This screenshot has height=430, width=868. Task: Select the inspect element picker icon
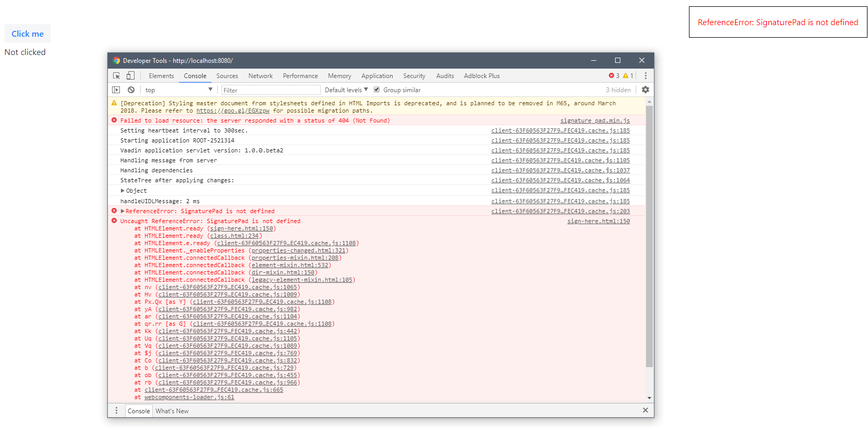coord(116,76)
